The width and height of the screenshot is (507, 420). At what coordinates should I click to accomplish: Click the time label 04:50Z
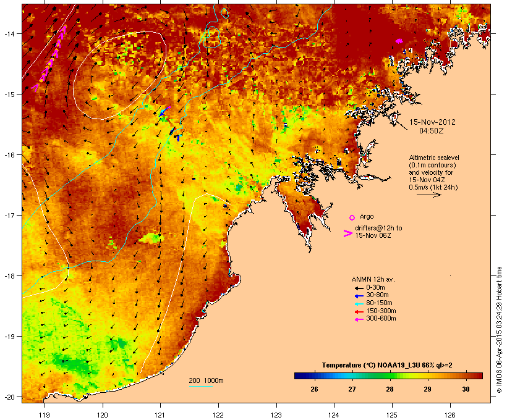point(432,131)
